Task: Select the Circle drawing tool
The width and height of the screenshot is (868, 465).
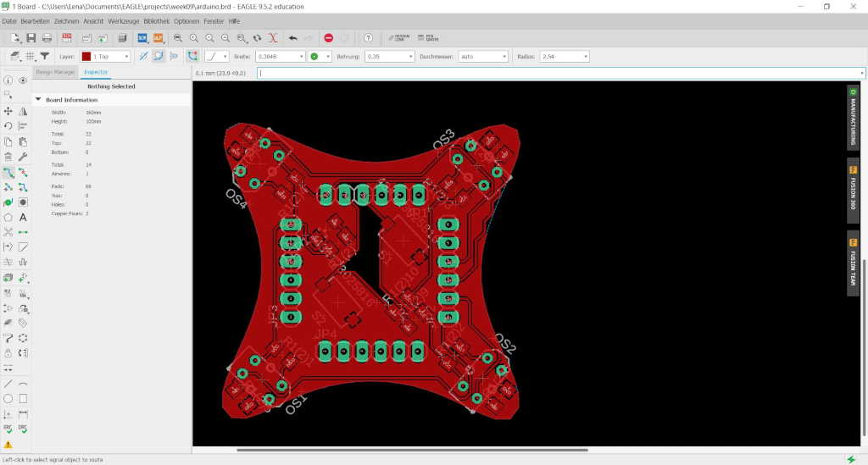Action: point(8,399)
